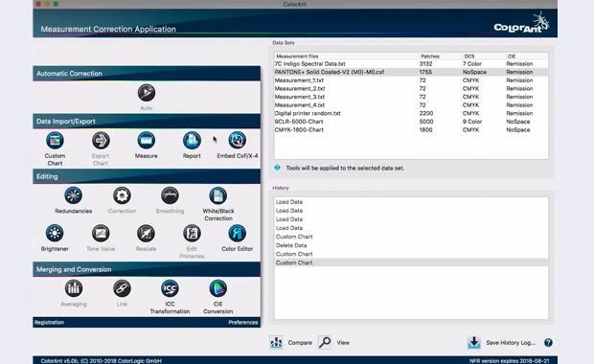Click the Correction gear icon

click(122, 195)
